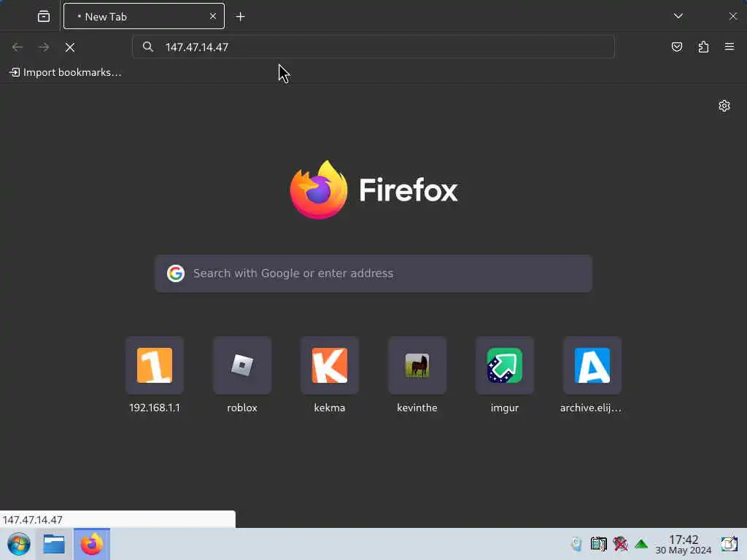Click the disconnected network tray icon
747x560 pixels.
tap(620, 544)
